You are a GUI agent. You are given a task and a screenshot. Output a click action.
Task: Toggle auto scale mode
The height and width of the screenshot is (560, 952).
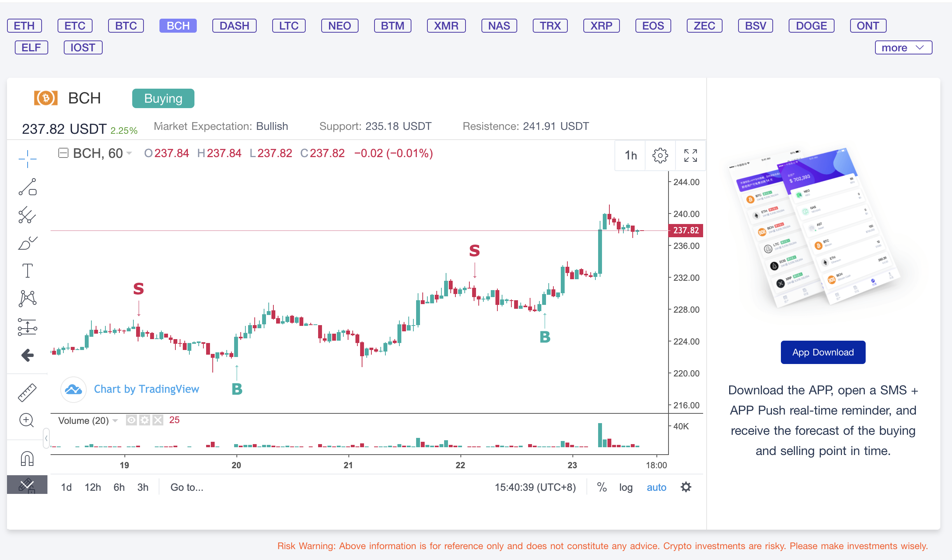[656, 487]
